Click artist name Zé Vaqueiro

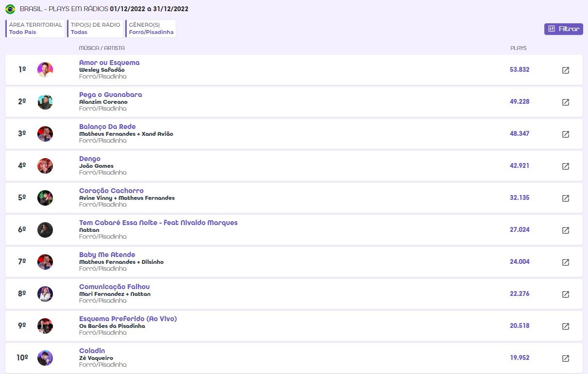(96, 358)
